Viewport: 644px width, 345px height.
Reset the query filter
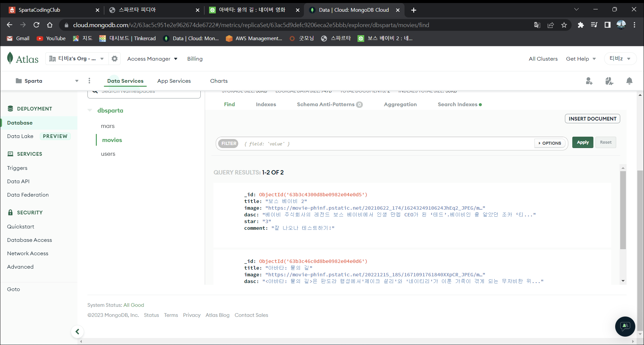605,142
